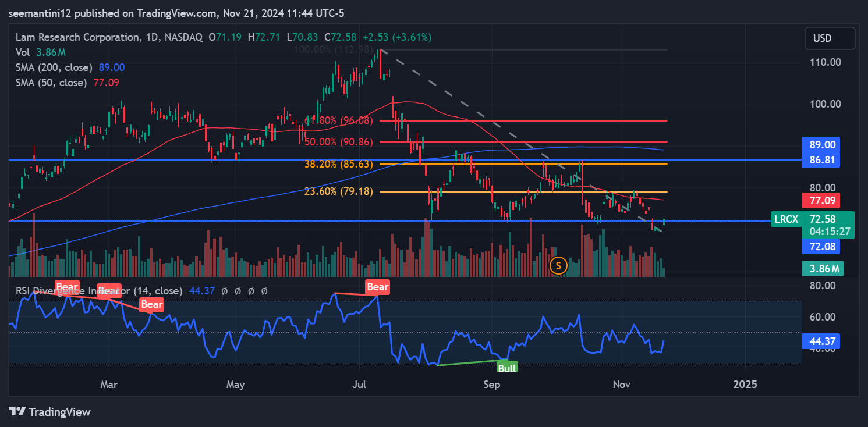Viewport: 868px width, 427px height.
Task: Click the 61.80% (96.08) Fibonacci label
Action: pyautogui.click(x=339, y=120)
